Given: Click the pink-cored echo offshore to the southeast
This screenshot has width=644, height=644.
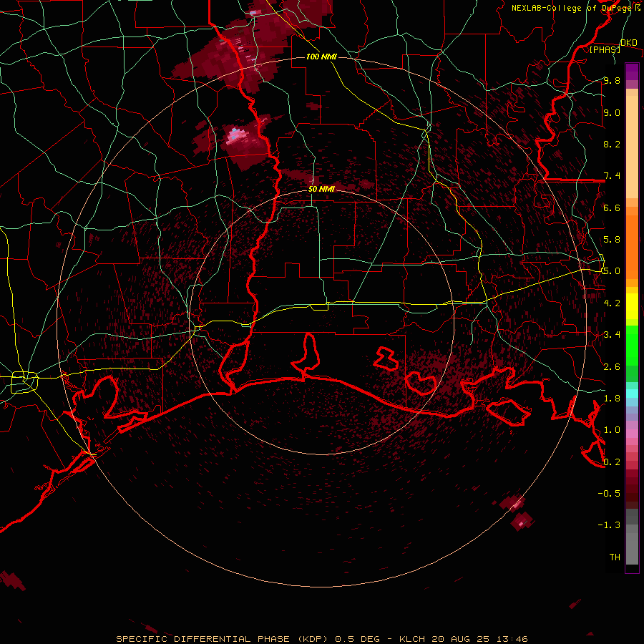Looking at the screenshot, I should pos(521,523).
